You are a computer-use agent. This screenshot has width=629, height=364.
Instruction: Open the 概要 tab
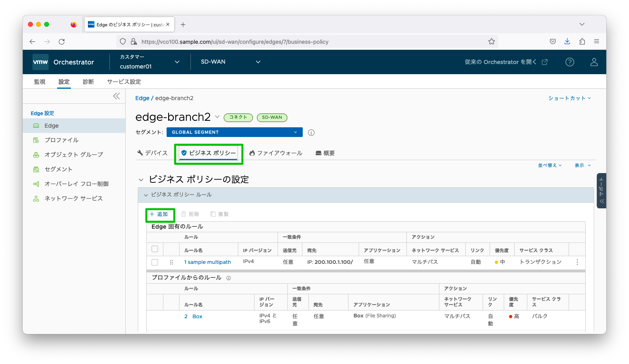click(325, 153)
